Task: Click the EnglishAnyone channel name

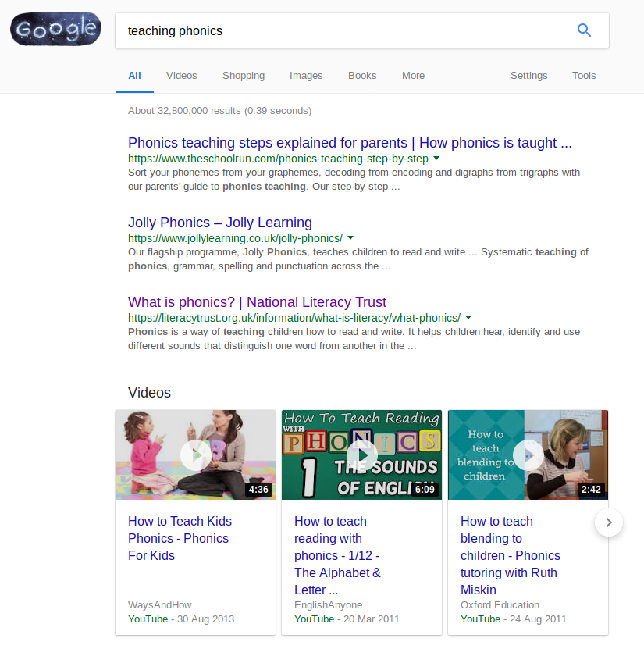Action: click(x=329, y=605)
